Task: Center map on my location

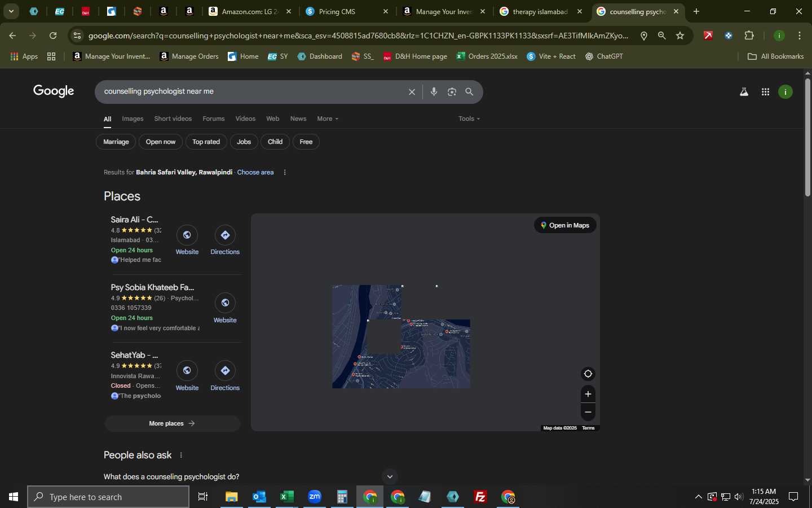Action: pos(588,374)
